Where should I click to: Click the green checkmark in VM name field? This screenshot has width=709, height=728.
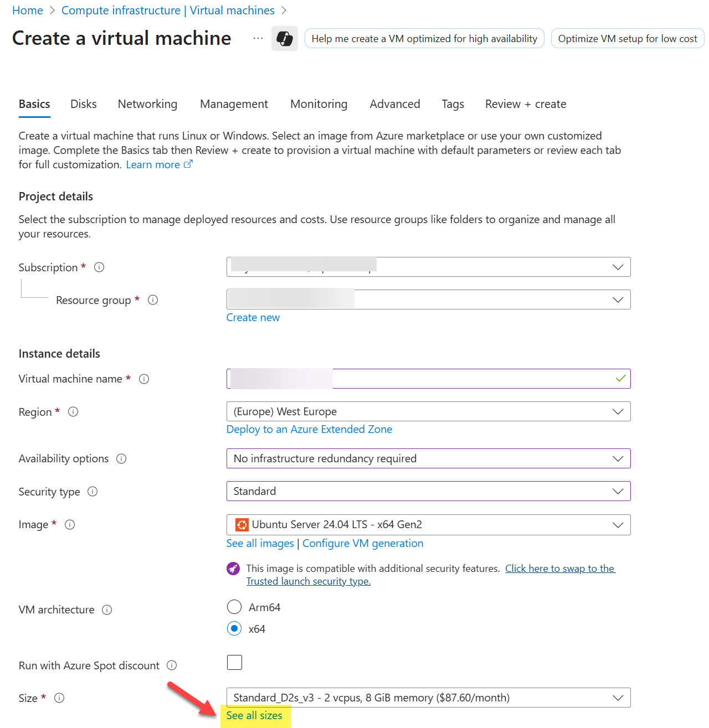(620, 379)
